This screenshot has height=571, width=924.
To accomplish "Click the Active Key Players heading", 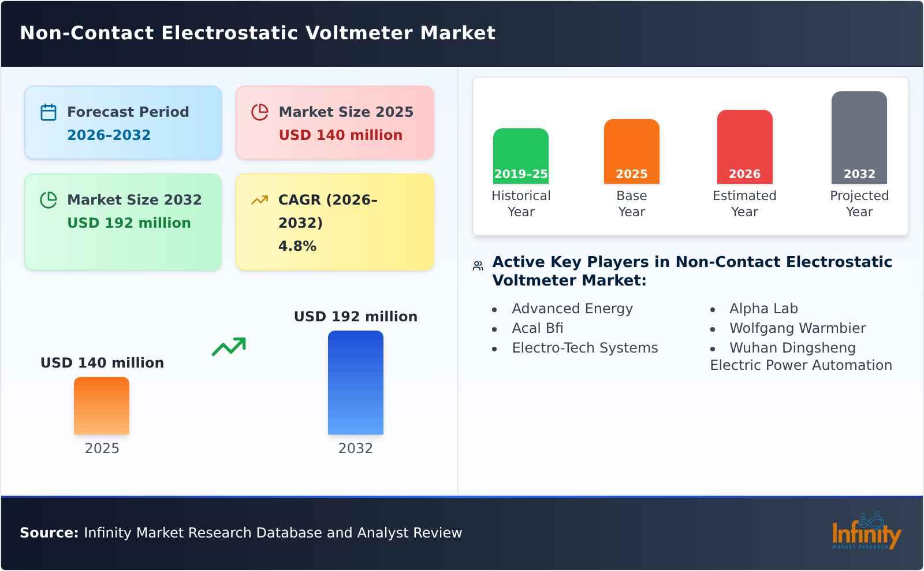I will pyautogui.click(x=692, y=271).
